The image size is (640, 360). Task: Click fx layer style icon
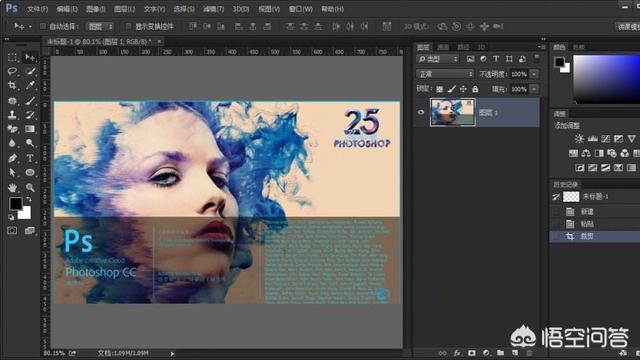[x=458, y=353]
